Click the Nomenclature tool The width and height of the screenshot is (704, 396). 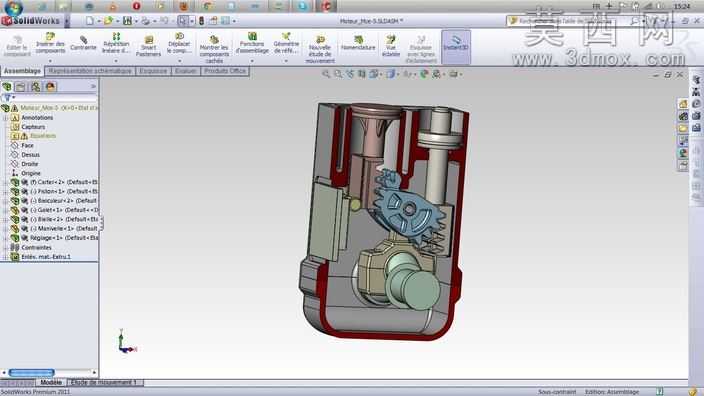pyautogui.click(x=358, y=44)
